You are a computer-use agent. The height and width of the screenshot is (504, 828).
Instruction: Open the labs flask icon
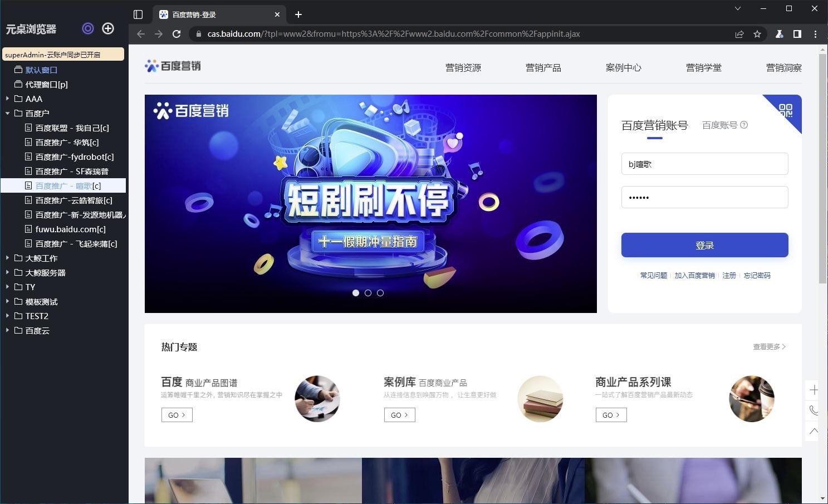[780, 34]
